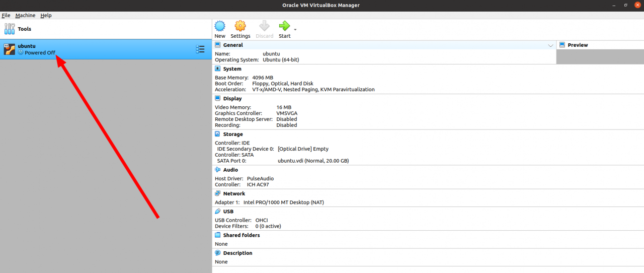
Task: Open the Audio section header link
Action: click(231, 170)
